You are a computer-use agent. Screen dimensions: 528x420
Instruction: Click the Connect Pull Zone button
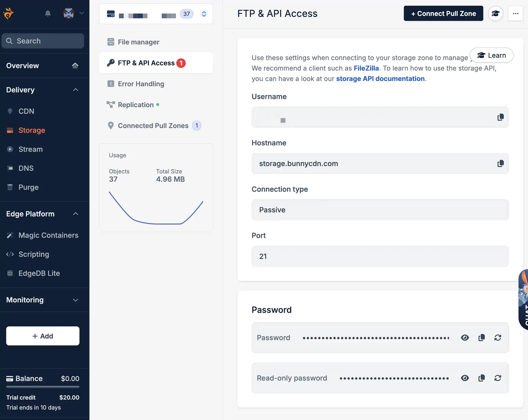coord(443,14)
